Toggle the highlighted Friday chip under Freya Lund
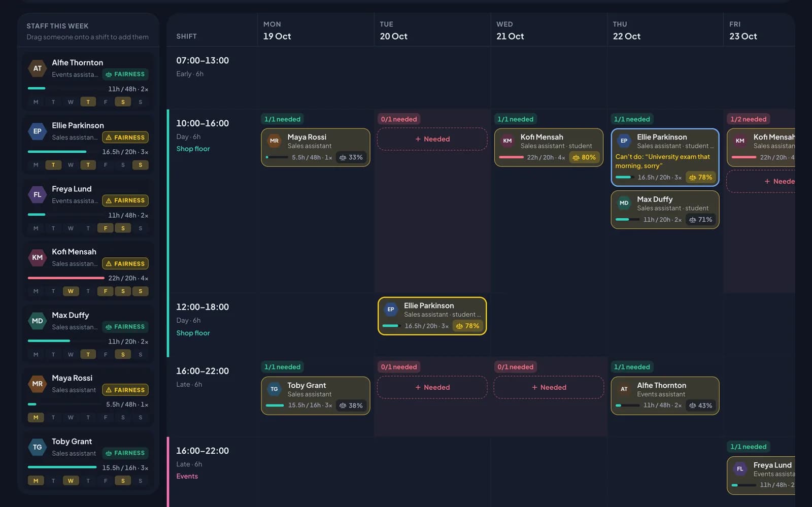The height and width of the screenshot is (507, 812). (106, 228)
